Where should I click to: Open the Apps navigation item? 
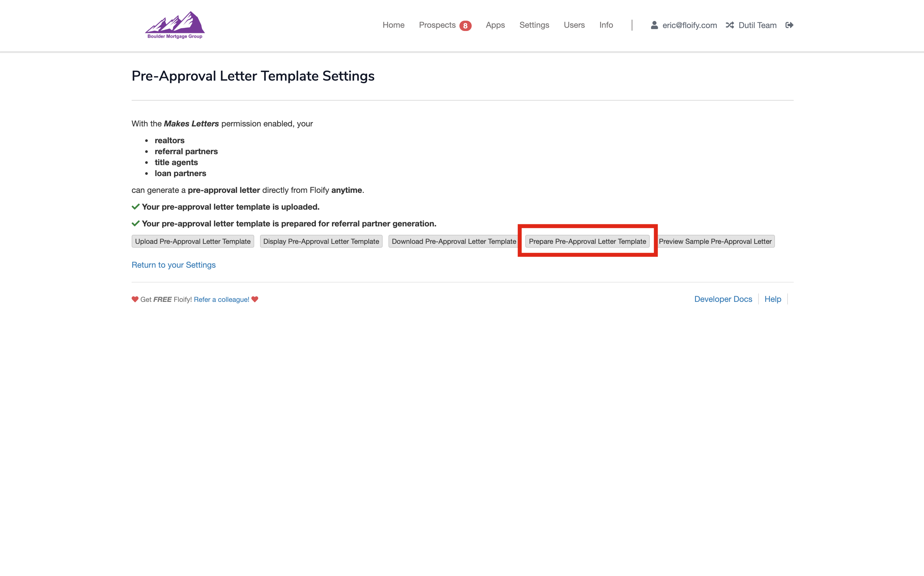(x=495, y=25)
